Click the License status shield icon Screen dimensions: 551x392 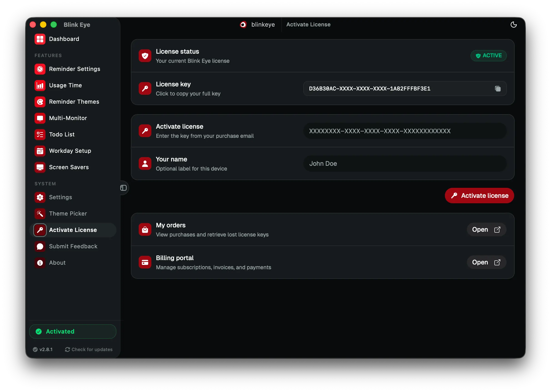145,56
